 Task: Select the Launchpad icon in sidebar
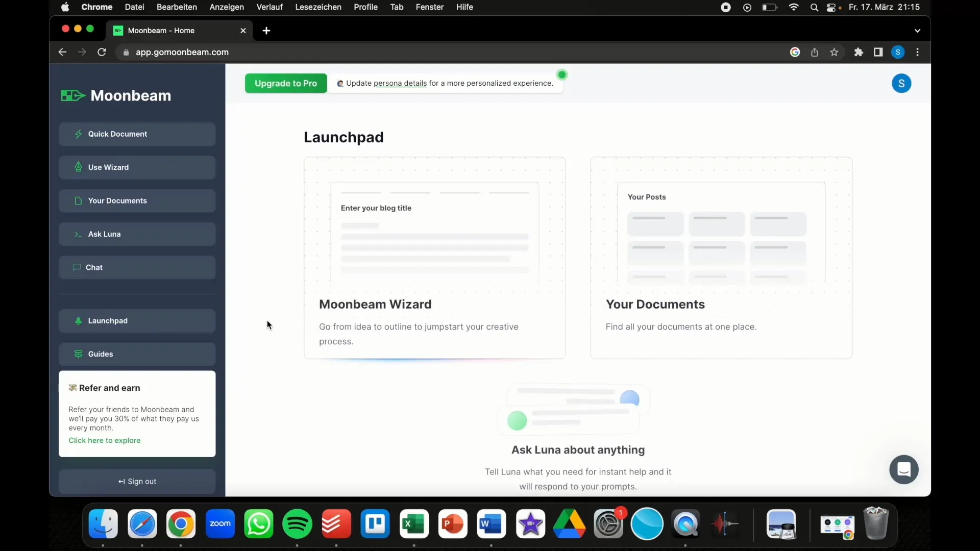(78, 321)
